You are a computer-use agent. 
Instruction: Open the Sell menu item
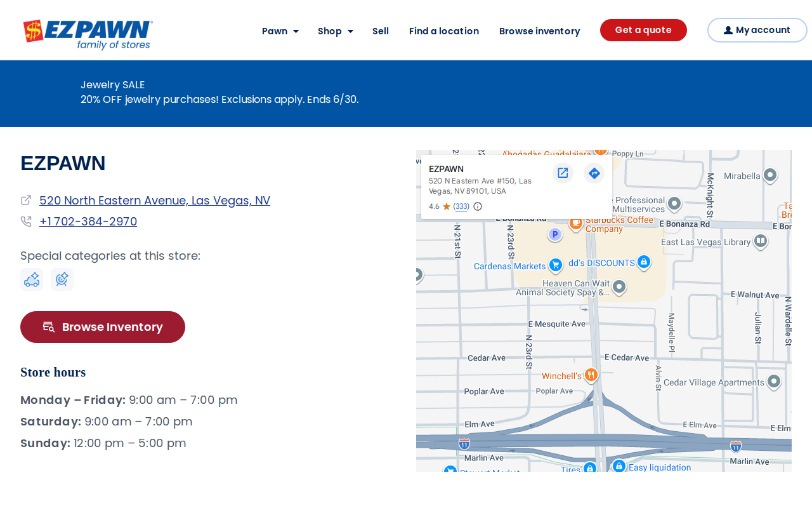[381, 31]
